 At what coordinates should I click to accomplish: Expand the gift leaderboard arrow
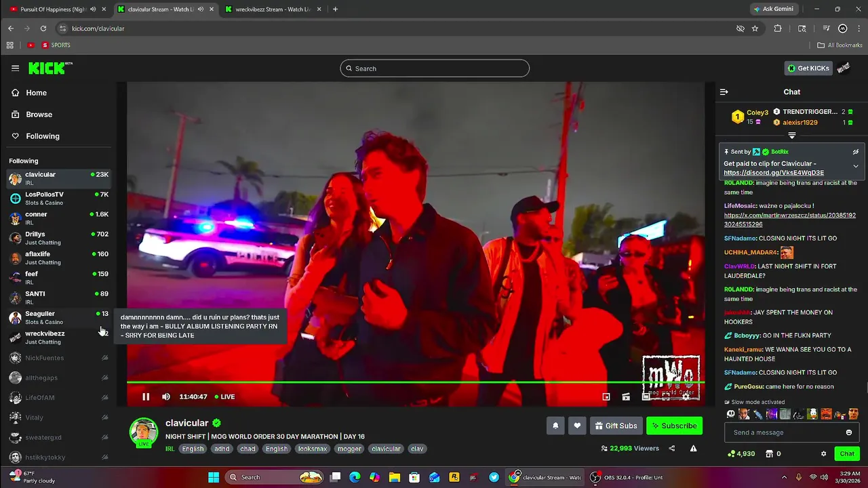click(791, 136)
